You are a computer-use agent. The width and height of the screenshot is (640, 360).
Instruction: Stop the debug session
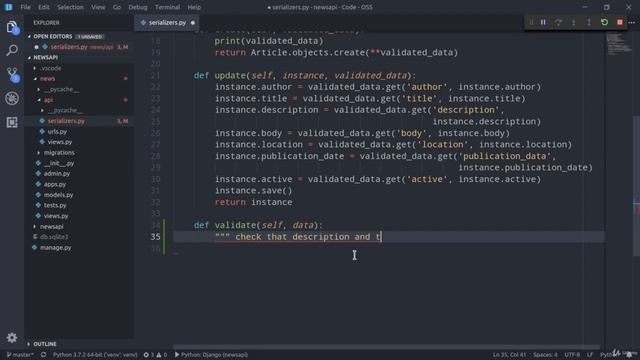(x=620, y=22)
